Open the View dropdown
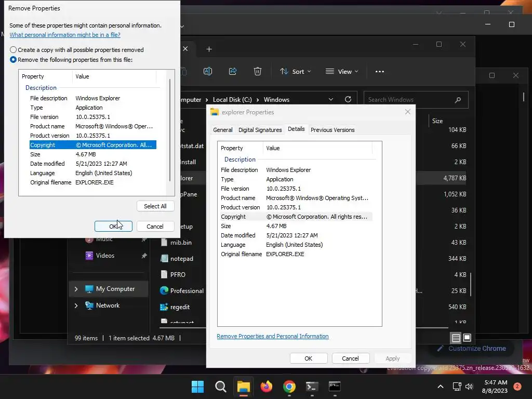Image resolution: width=532 pixels, height=399 pixels. [x=342, y=72]
